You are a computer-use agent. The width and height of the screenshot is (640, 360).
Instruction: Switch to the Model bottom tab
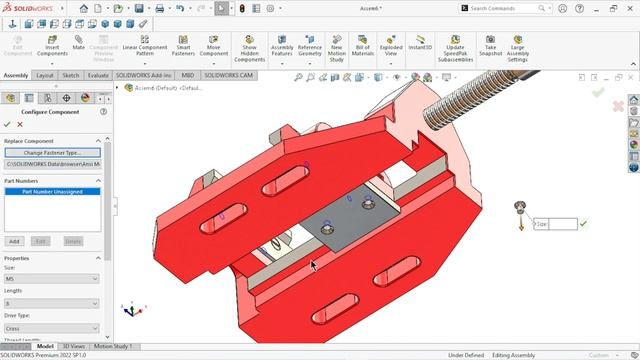(x=45, y=346)
